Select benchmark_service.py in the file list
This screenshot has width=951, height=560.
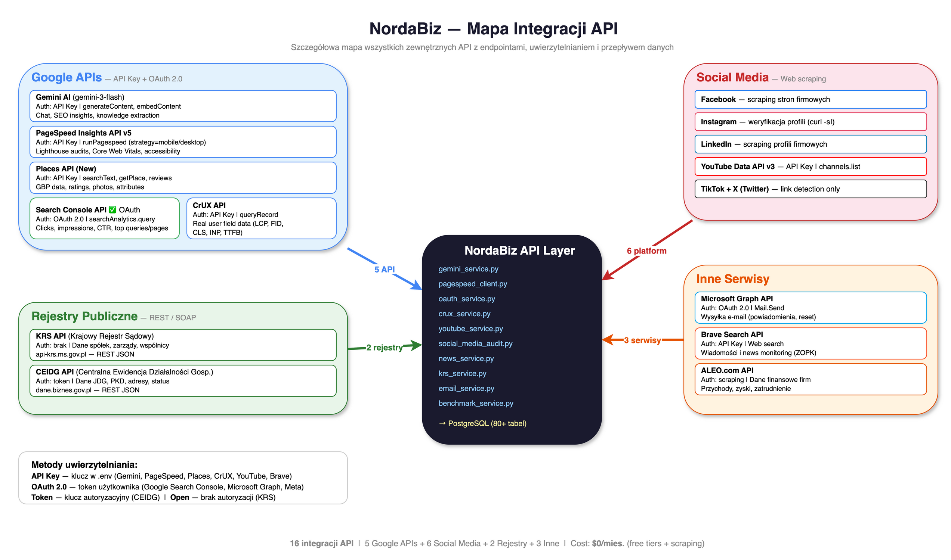pos(476,404)
